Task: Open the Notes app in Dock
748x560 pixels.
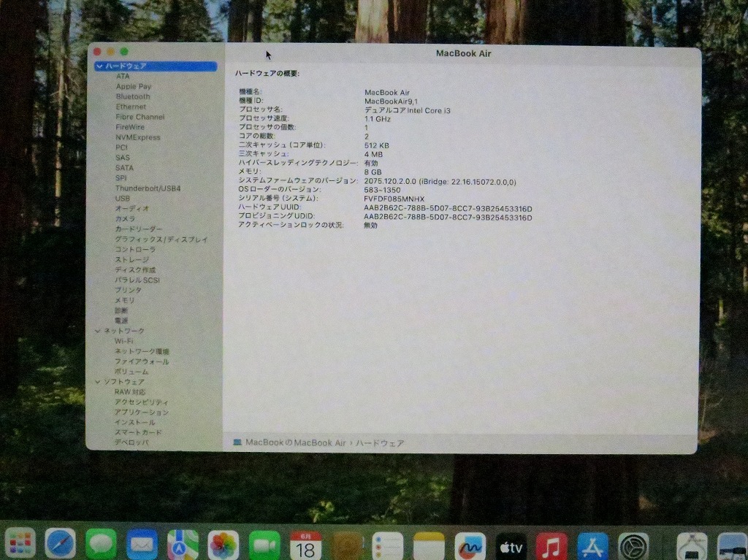Action: [428, 545]
